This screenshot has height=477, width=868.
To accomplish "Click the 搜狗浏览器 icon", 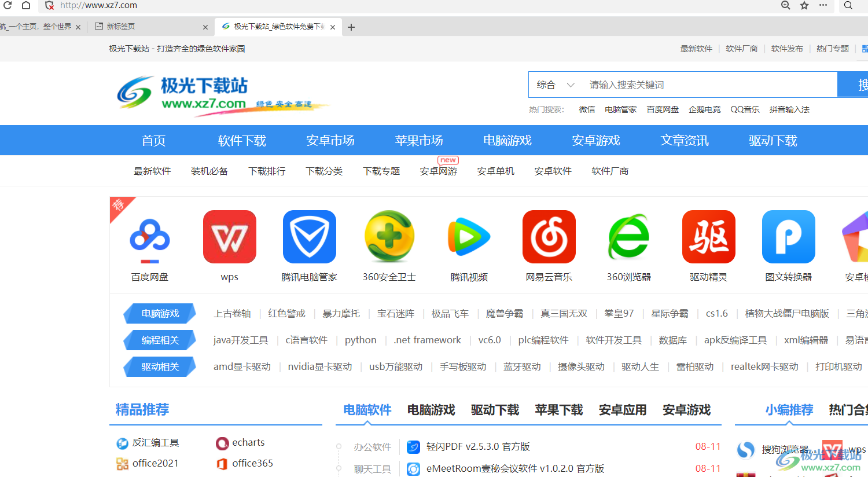I will point(746,450).
